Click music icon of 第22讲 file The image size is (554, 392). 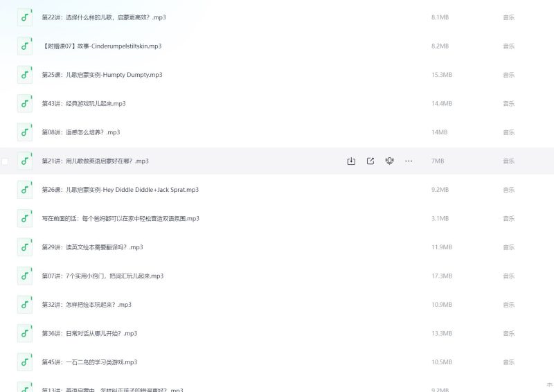coord(25,17)
